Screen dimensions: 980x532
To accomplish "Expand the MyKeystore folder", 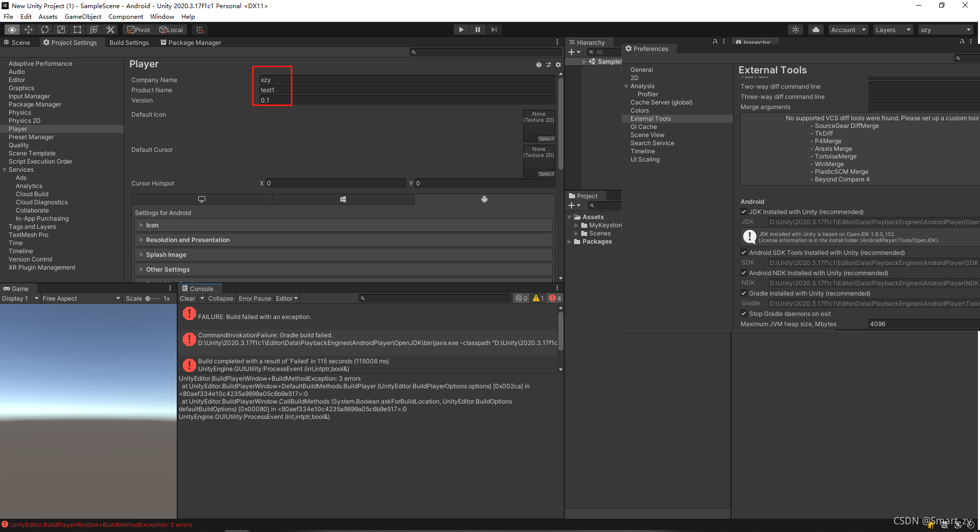I will [576, 225].
